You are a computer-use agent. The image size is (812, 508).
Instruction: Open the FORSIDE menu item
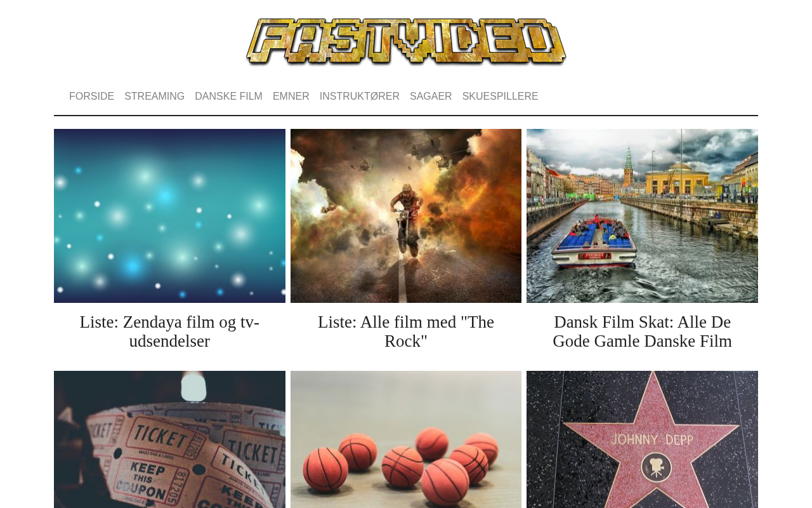coord(91,97)
